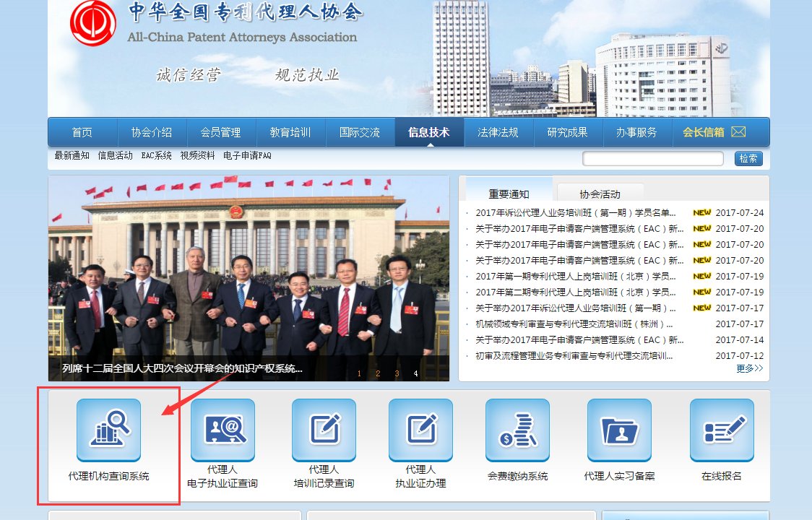Viewport: 812px width, 520px height.
Task: Select the 重要通知 tab
Action: click(x=510, y=193)
